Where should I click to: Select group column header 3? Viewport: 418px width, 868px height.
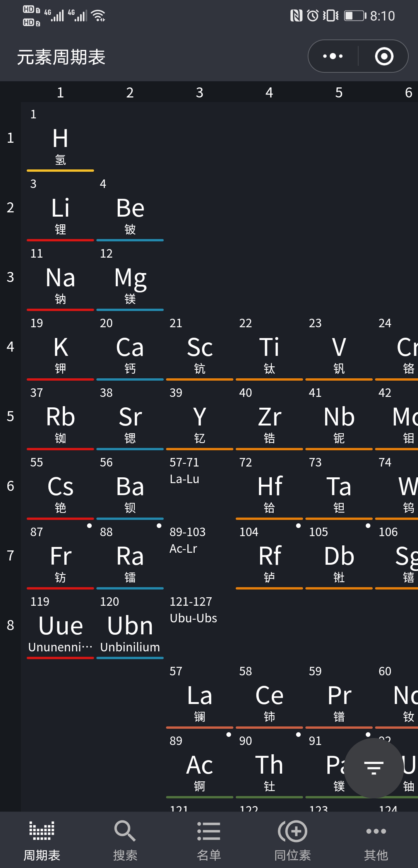coord(199,92)
